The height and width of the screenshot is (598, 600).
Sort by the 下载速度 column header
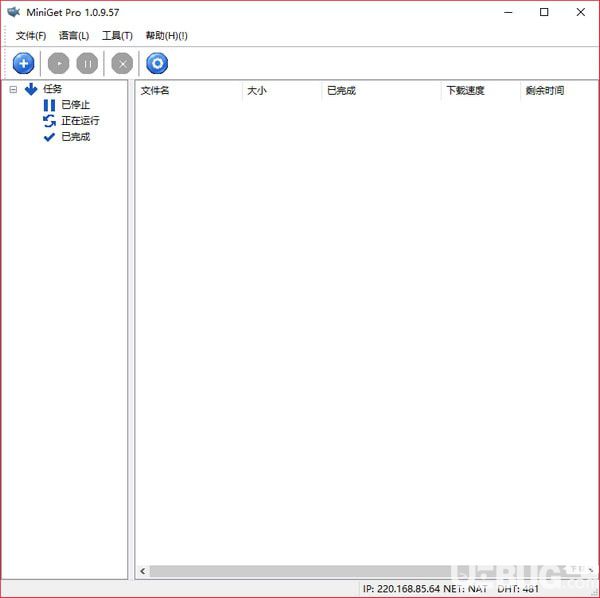481,91
